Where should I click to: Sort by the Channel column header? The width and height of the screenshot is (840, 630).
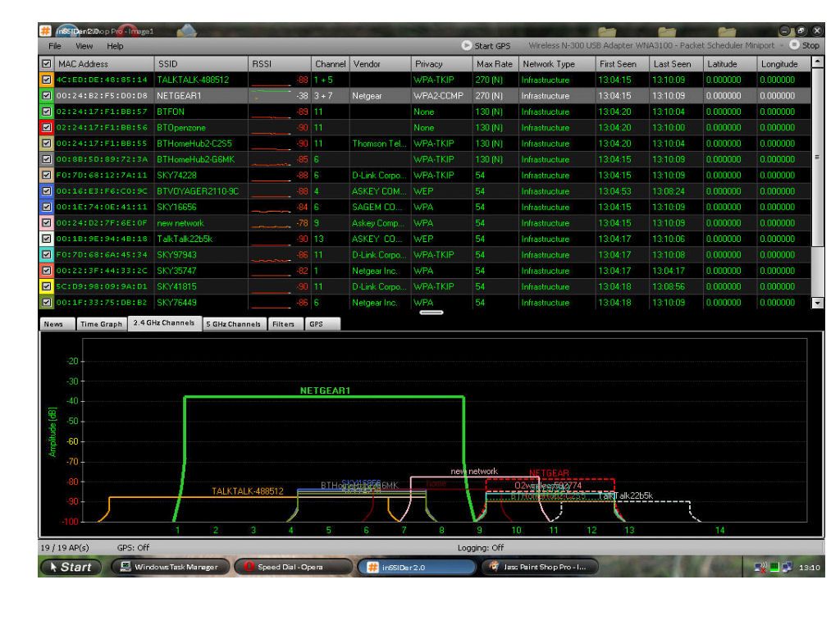pyautogui.click(x=330, y=64)
